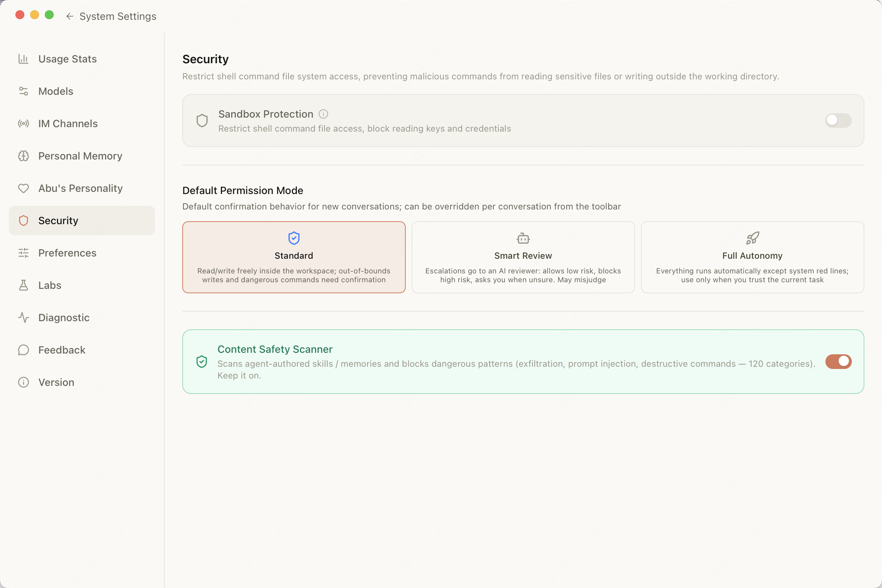The image size is (882, 588).
Task: Click the Labs flask icon
Action: click(23, 286)
